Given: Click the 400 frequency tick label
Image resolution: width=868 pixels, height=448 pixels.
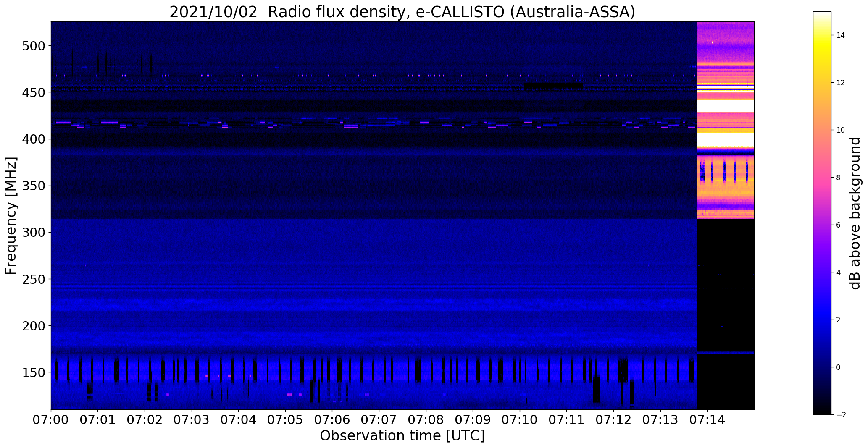Looking at the screenshot, I should pyautogui.click(x=33, y=139).
